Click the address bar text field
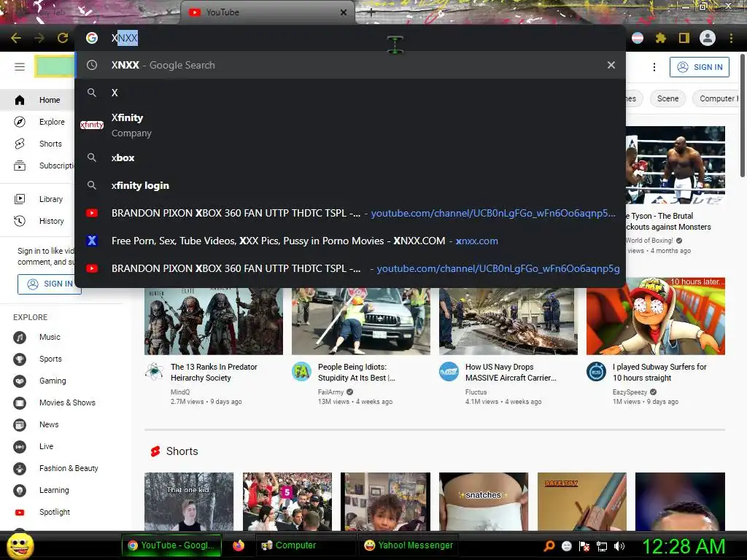The width and height of the screenshot is (747, 560). coord(350,38)
